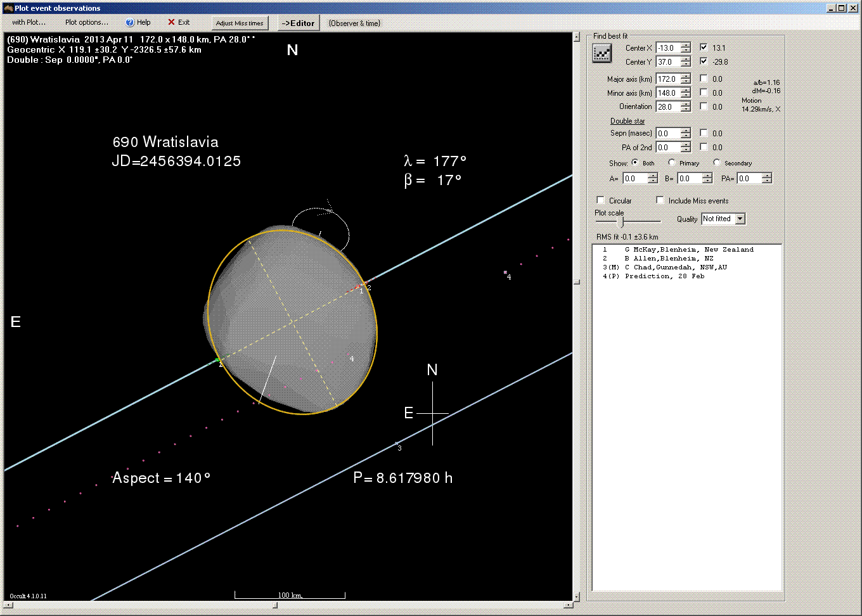Click the 'PA=' spinner arrows

click(x=766, y=179)
